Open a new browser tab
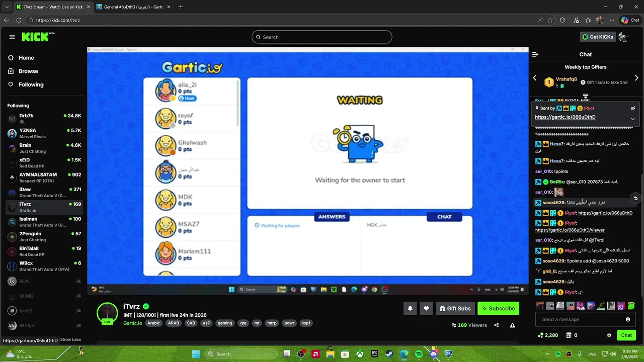This screenshot has height=362, width=644. coord(181,7)
